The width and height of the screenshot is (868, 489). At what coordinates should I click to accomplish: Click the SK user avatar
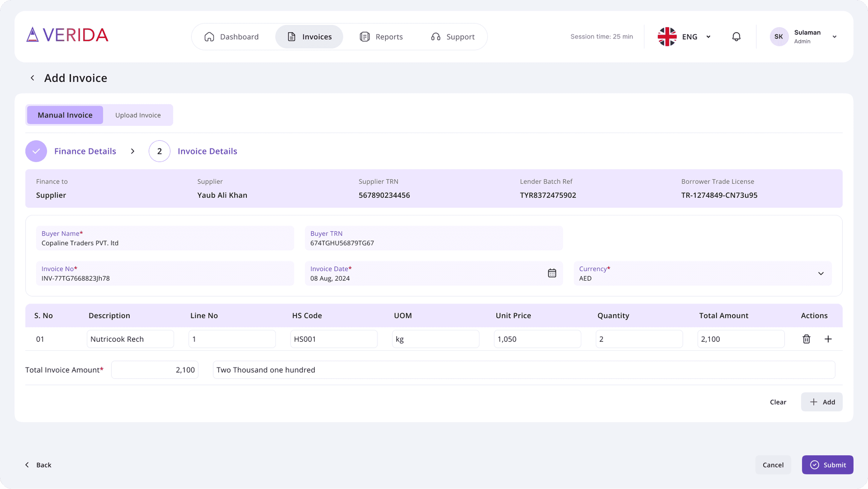click(x=779, y=37)
